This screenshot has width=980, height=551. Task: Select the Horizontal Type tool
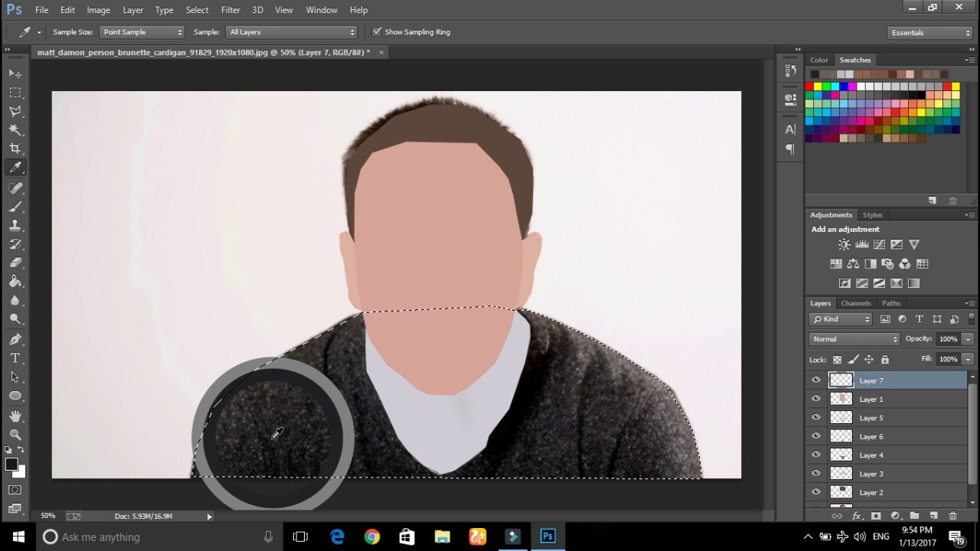pyautogui.click(x=15, y=357)
